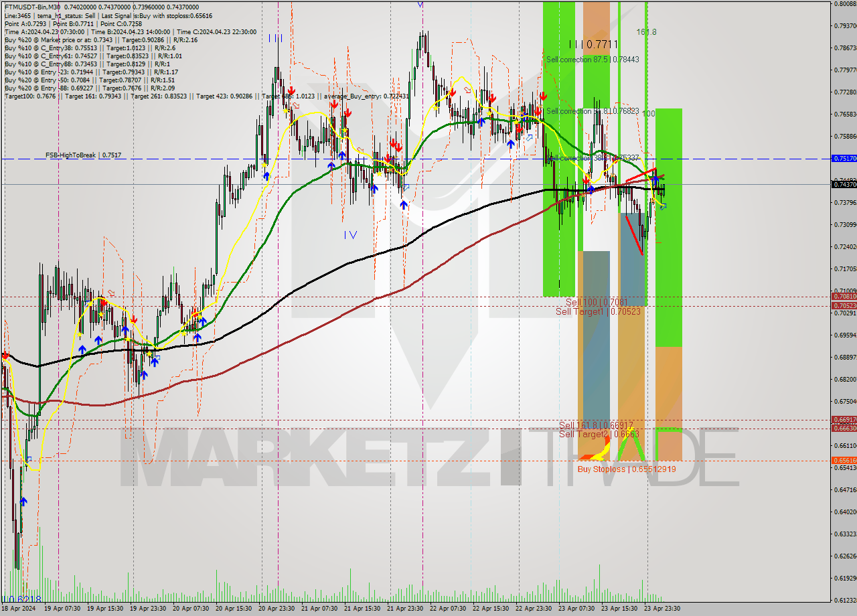This screenshot has height=616, width=857.
Task: Select the '22 Apr 23:30' time label
Action: [x=532, y=609]
